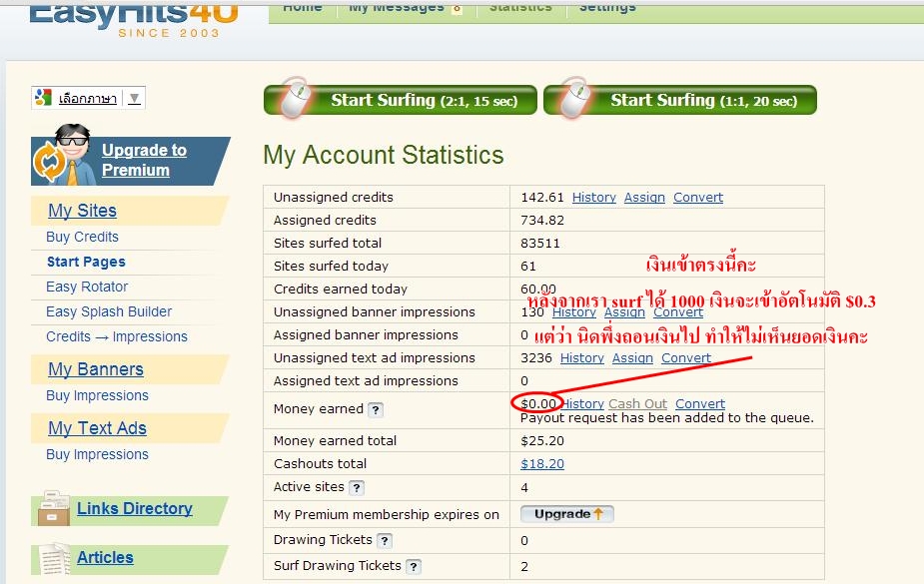Open Start Pages link
This screenshot has height=584, width=924.
(86, 262)
